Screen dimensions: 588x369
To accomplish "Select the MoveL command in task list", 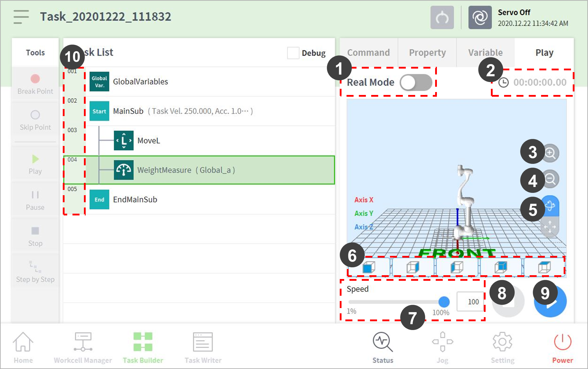I will (148, 141).
